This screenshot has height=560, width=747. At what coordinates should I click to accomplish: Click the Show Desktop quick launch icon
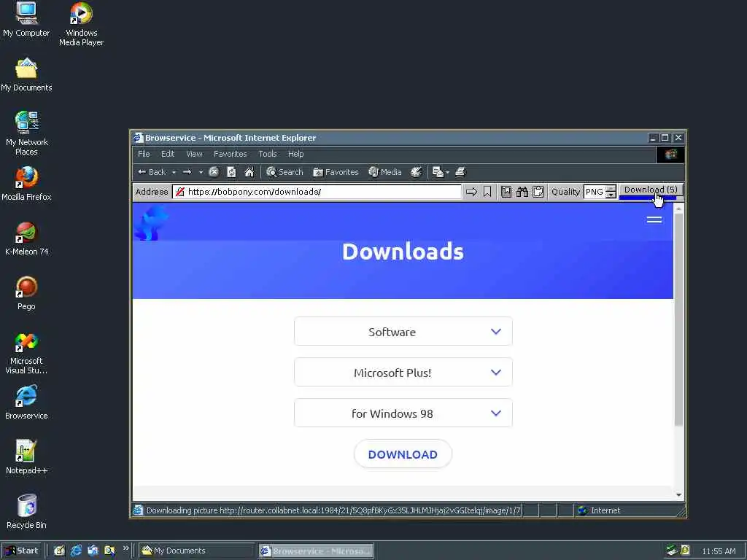[59, 551]
